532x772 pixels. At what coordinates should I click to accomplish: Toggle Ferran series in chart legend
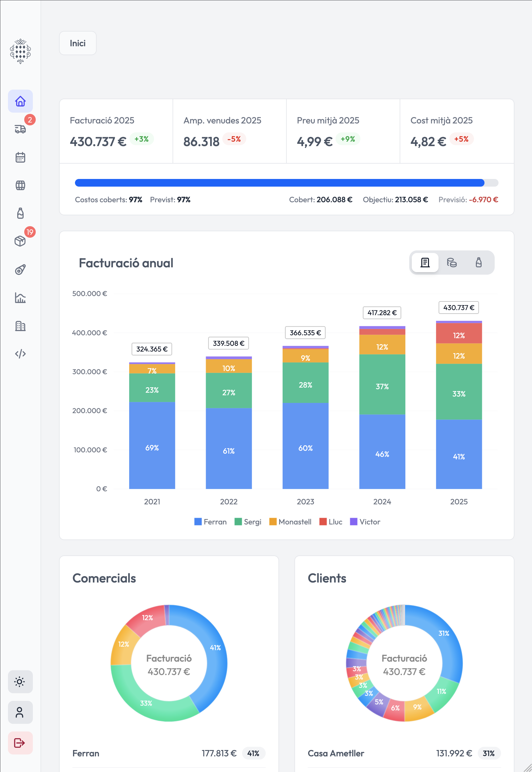point(210,522)
